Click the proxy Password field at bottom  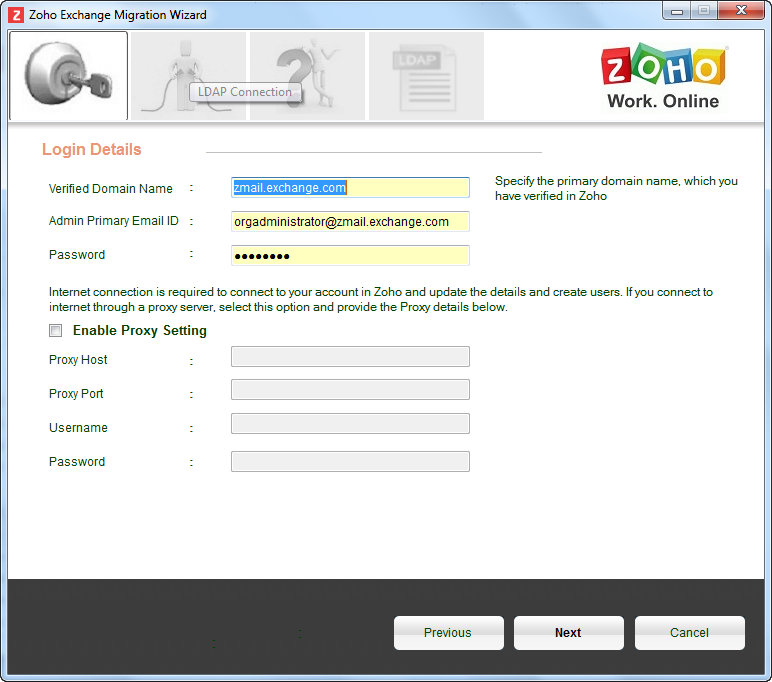click(x=350, y=461)
